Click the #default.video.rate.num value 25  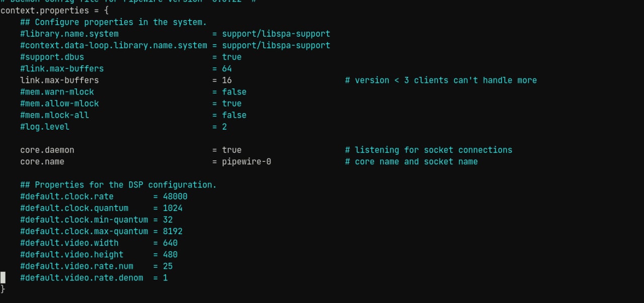pos(168,266)
